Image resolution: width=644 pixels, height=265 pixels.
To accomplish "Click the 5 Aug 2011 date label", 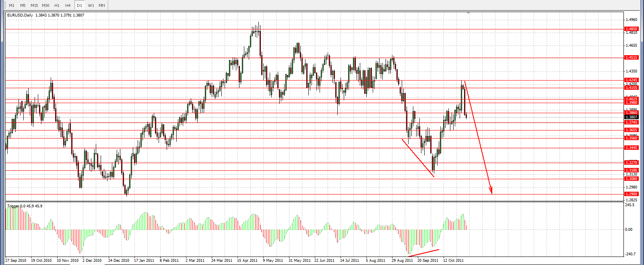I will coord(376,261).
